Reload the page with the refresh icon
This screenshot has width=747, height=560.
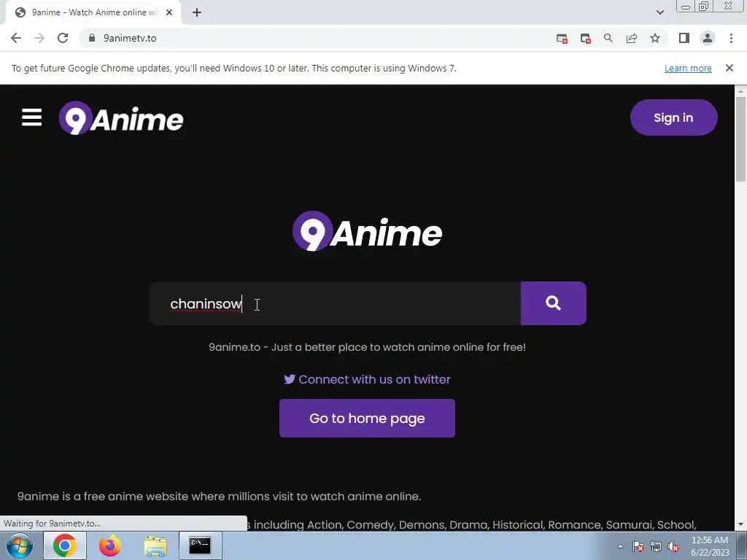pos(63,38)
